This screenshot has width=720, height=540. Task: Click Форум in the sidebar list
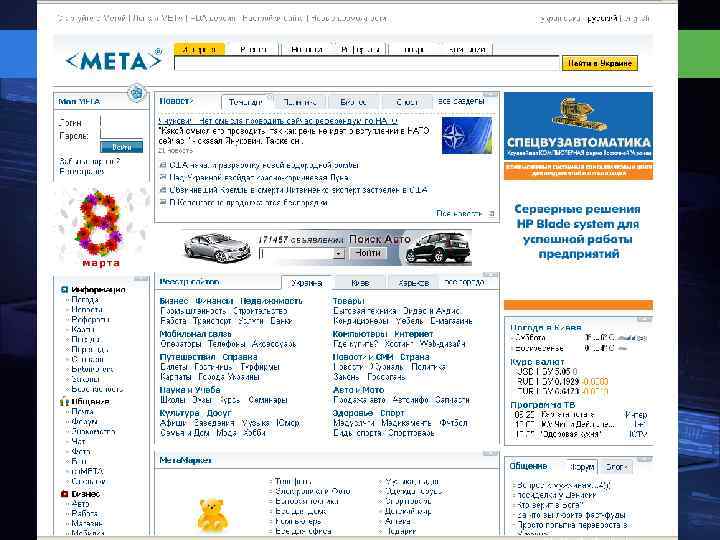[84, 422]
